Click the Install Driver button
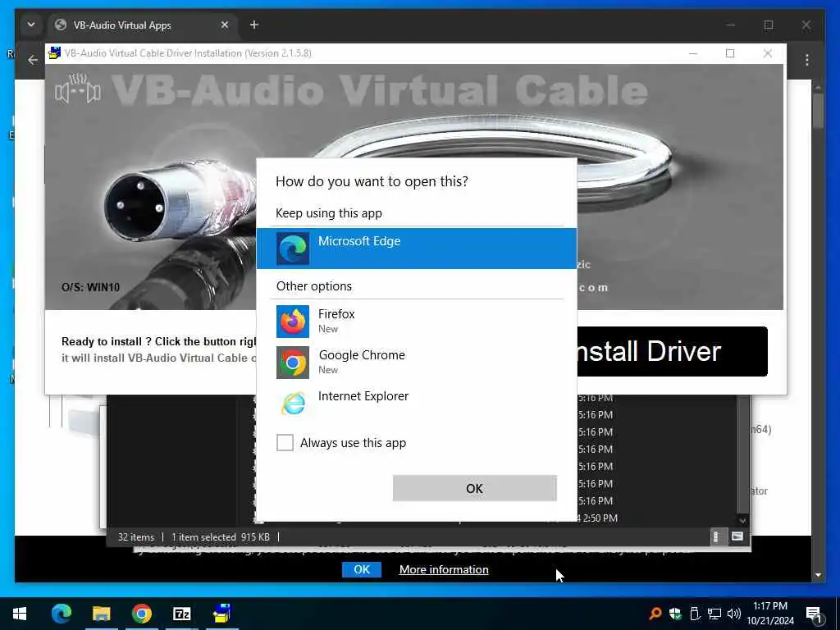 672,351
